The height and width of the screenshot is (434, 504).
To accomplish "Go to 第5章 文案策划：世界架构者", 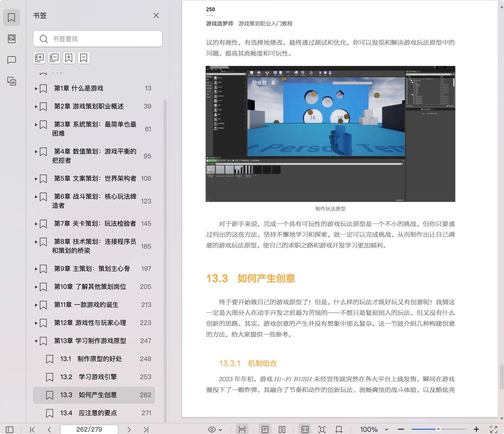I will pyautogui.click(x=95, y=179).
